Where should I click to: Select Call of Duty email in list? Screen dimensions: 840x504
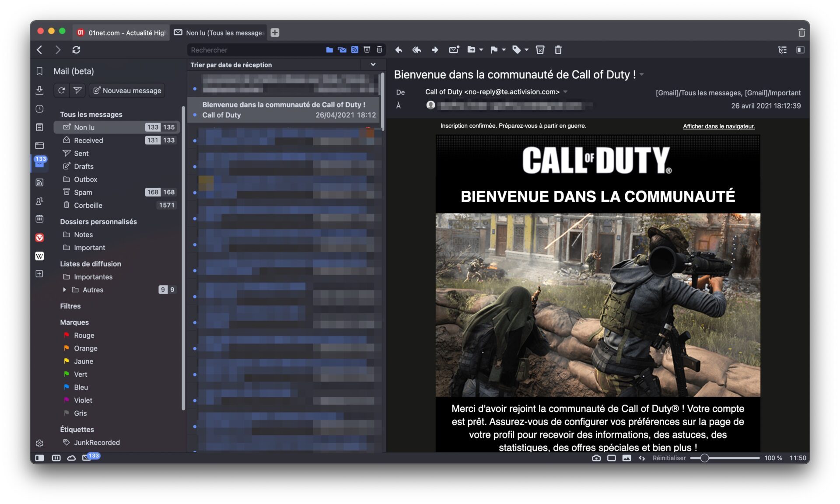284,110
